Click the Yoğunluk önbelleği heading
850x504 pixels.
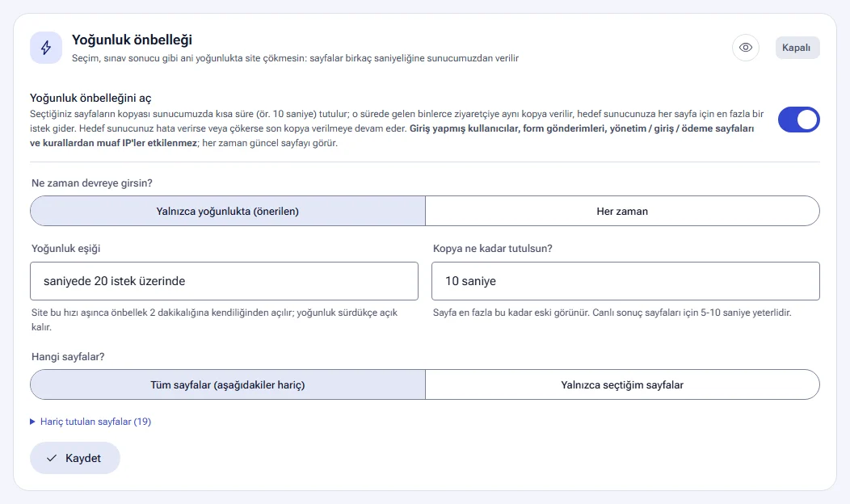pos(132,40)
